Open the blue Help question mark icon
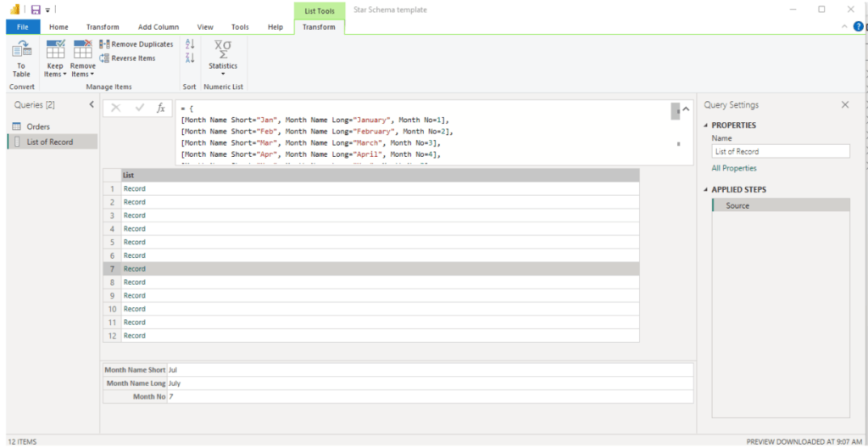This screenshot has height=448, width=868. pos(859,27)
